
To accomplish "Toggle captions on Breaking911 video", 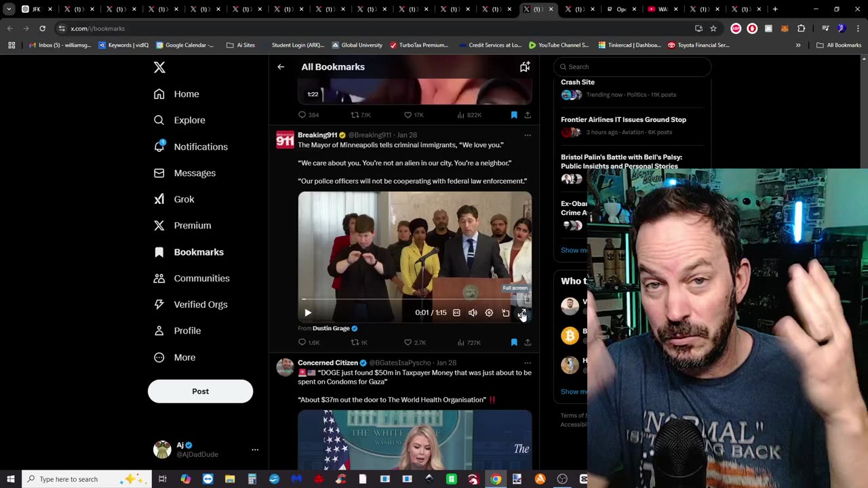I will point(456,312).
